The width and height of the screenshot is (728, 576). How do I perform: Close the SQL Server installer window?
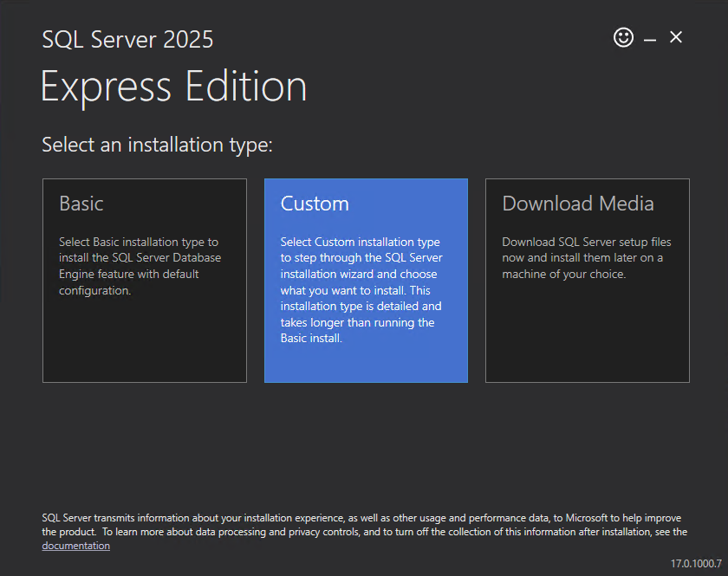click(x=676, y=37)
